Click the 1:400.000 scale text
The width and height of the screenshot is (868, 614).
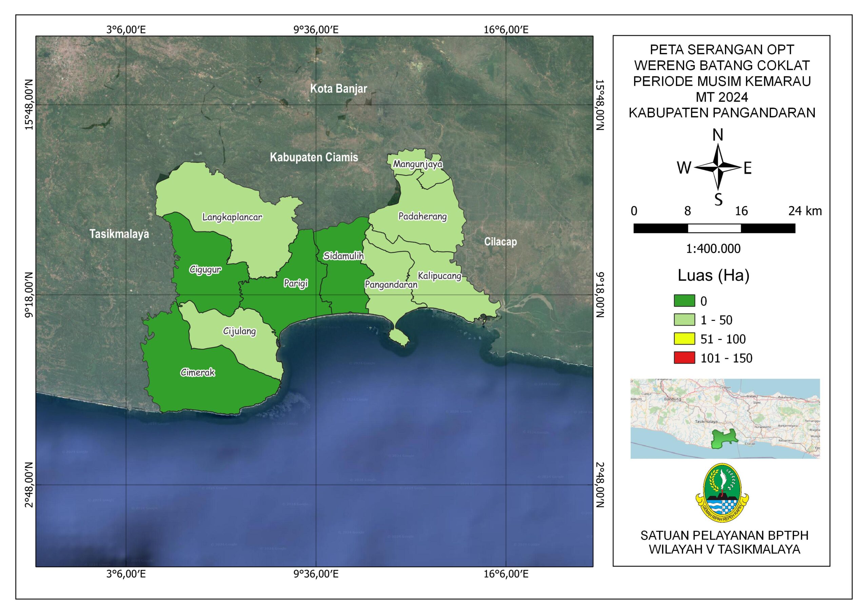coord(713,249)
